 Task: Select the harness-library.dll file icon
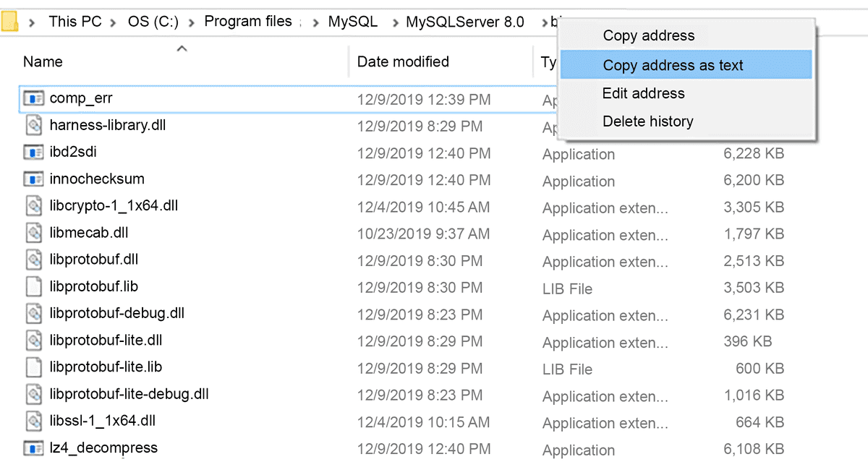coord(34,126)
